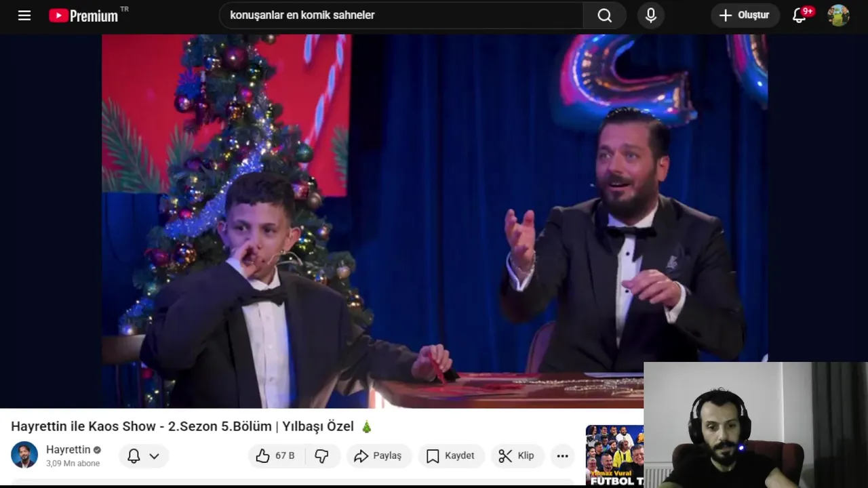Open the hamburger guide menu
Image resolution: width=868 pixels, height=488 pixels.
tap(24, 15)
